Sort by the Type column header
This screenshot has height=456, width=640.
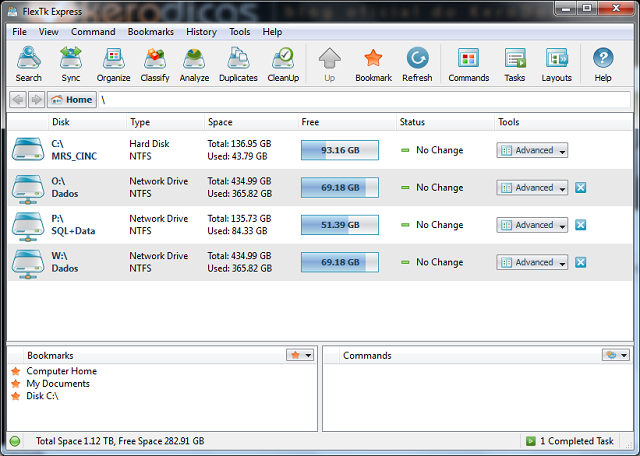tap(165, 122)
